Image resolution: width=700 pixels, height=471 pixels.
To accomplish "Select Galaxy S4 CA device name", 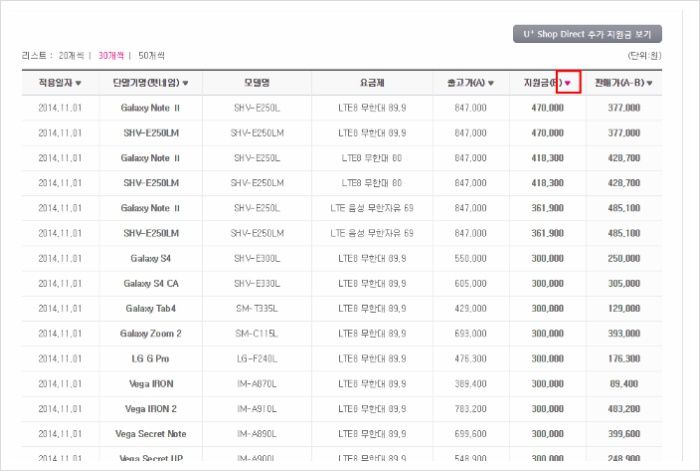I will (x=151, y=283).
